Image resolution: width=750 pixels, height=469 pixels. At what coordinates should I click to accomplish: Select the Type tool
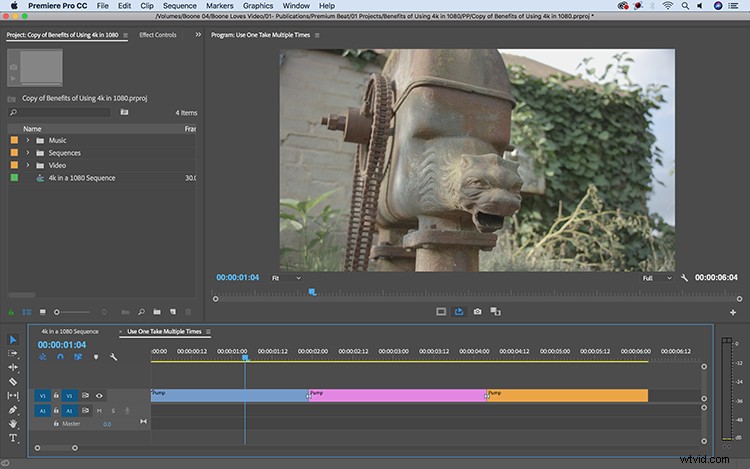click(13, 438)
